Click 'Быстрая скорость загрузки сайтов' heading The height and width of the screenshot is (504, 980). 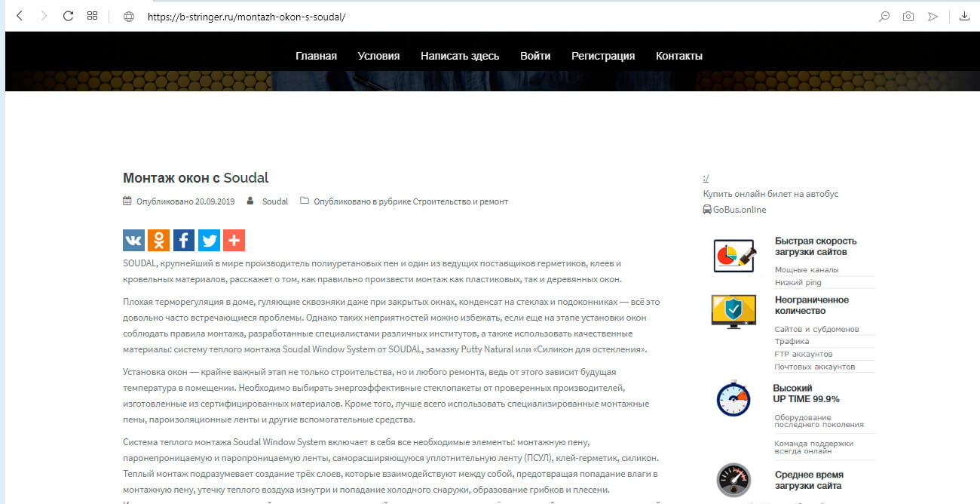pyautogui.click(x=816, y=246)
